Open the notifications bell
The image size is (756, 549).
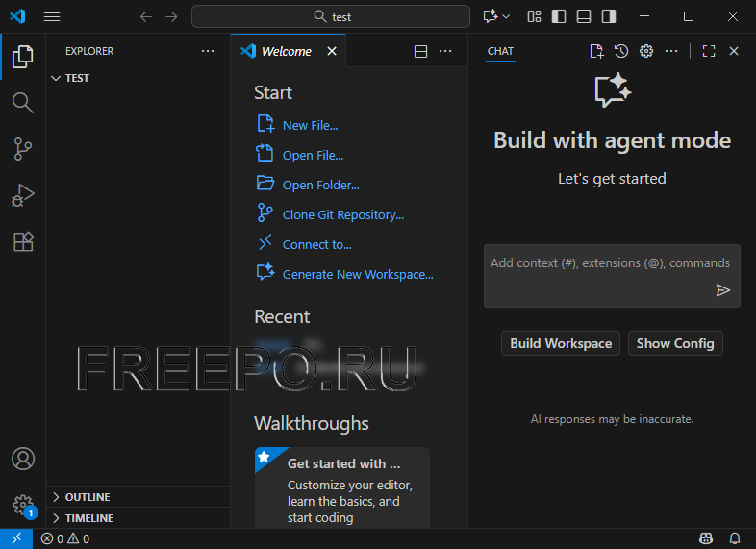click(x=735, y=538)
